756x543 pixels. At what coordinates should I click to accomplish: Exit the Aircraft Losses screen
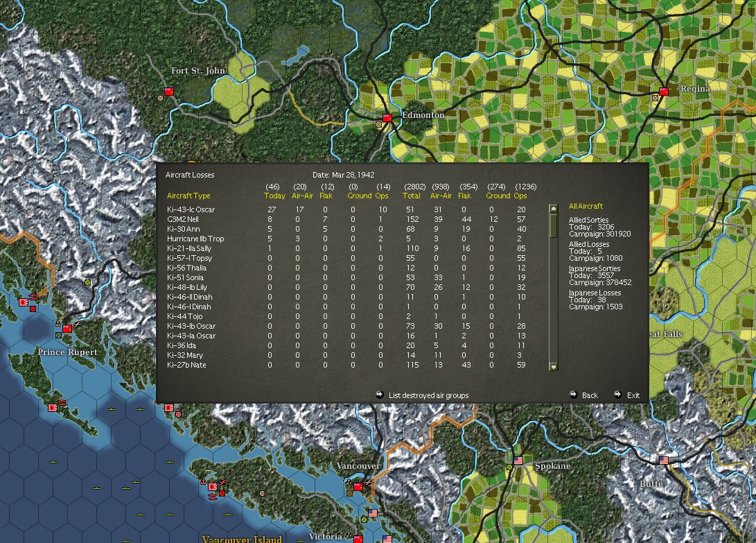633,395
